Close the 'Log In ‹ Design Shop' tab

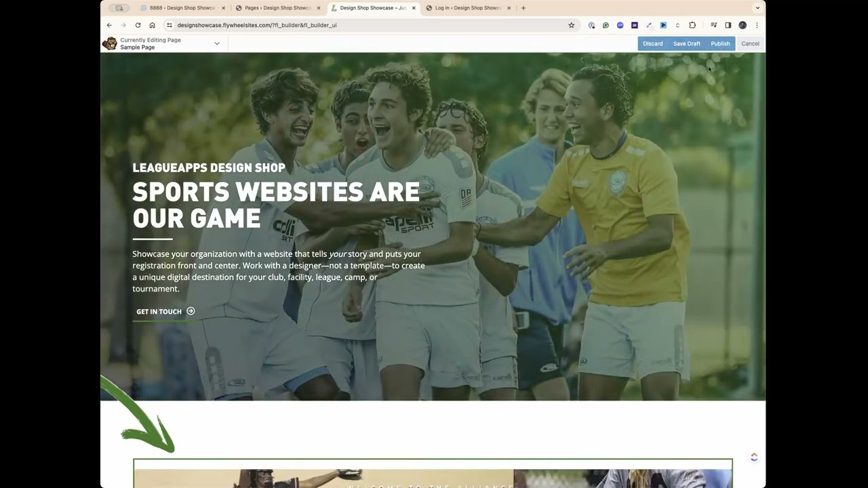pos(509,8)
